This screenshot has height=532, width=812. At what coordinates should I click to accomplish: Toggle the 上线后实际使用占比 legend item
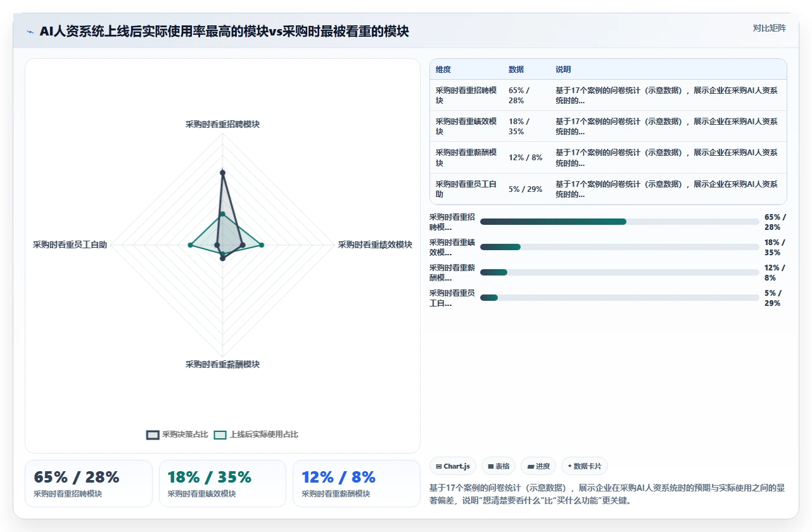tap(256, 434)
